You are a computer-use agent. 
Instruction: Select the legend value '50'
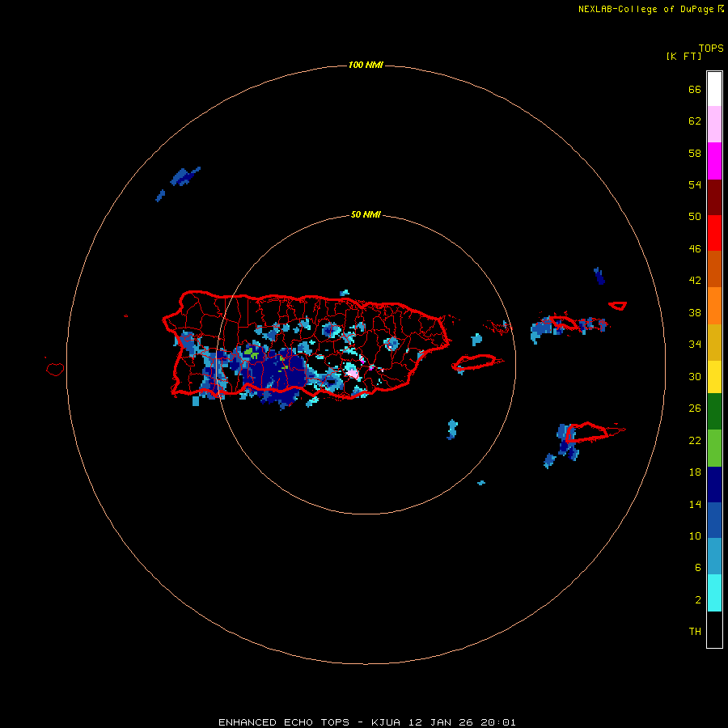click(x=695, y=217)
